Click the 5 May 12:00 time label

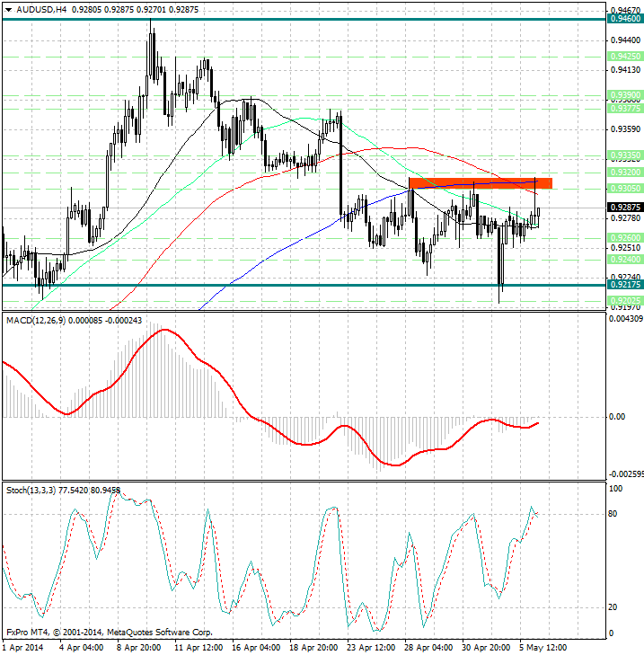(543, 648)
